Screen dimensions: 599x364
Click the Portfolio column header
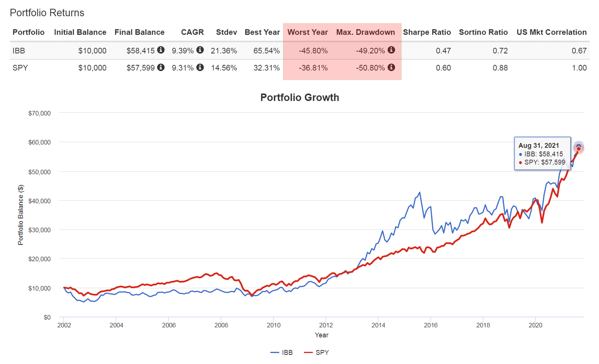[28, 32]
